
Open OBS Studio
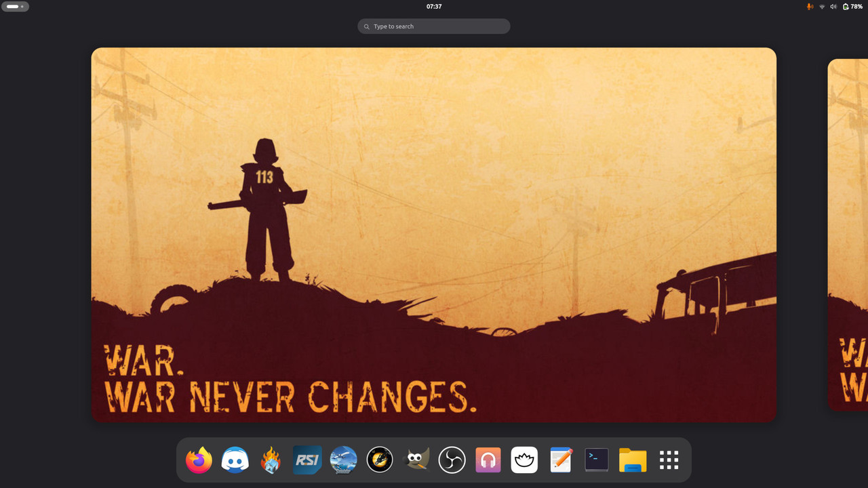(x=452, y=460)
